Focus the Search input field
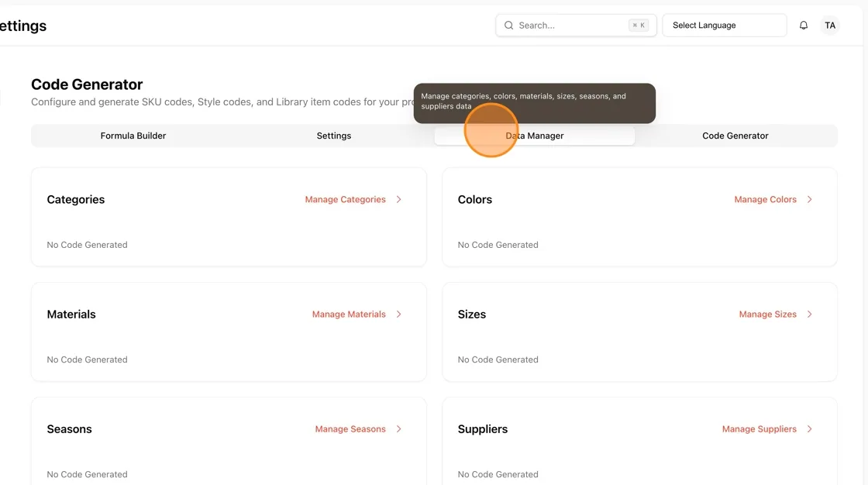This screenshot has width=868, height=485. (576, 26)
